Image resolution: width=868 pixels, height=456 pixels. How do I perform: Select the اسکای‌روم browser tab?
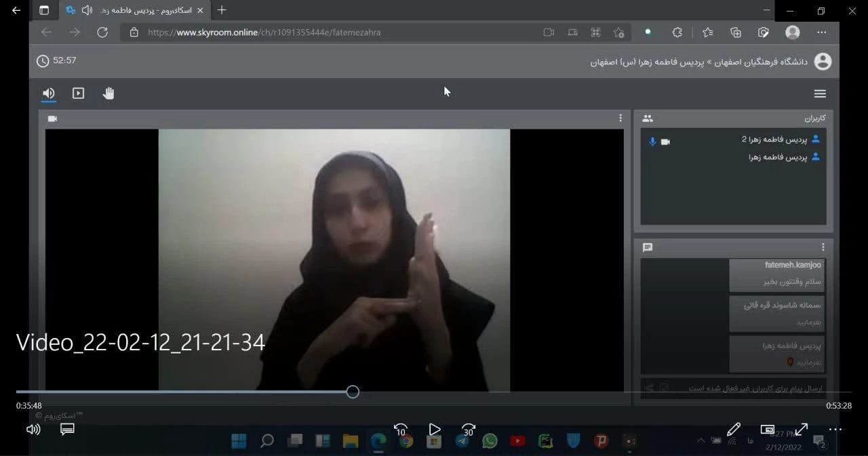click(x=132, y=10)
